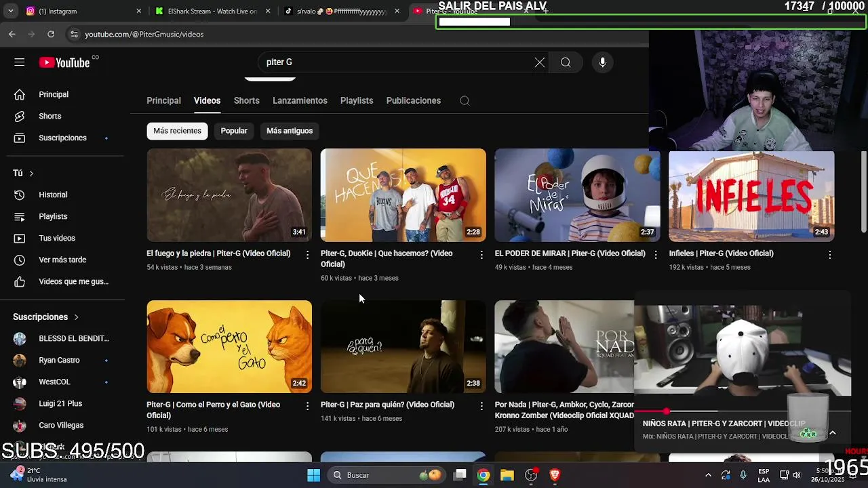Select the Popular filter chip
868x488 pixels.
coord(234,131)
